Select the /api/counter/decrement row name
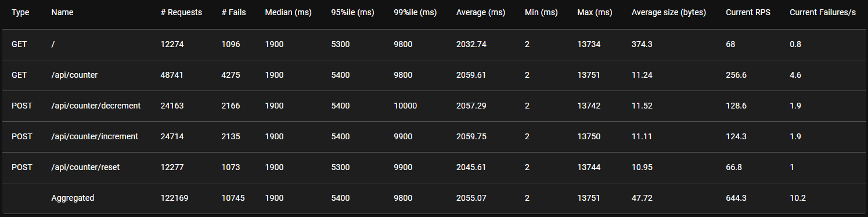Viewport: 868px width, 217px height. (x=96, y=106)
